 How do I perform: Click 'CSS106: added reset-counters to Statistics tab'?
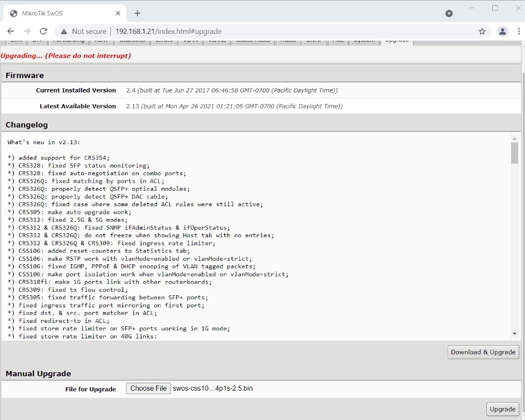tap(99, 251)
